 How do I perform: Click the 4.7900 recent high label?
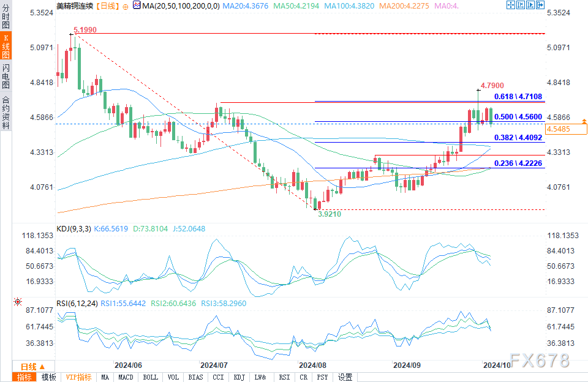pyautogui.click(x=492, y=86)
